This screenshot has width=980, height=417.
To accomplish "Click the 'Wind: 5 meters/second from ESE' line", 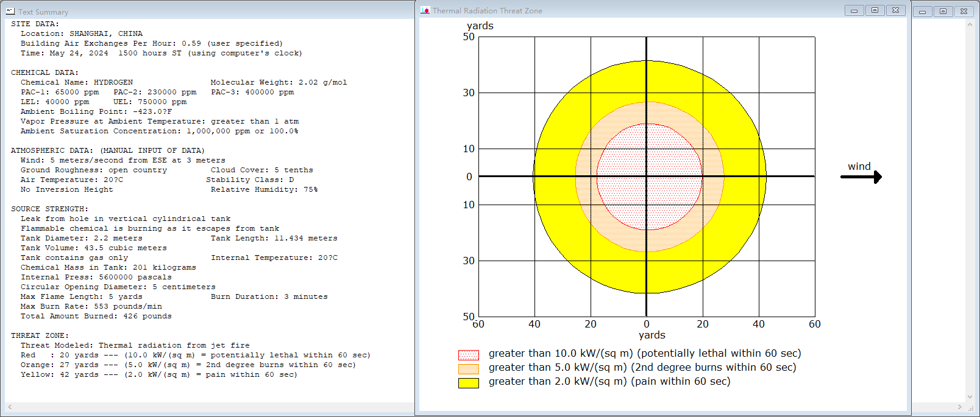I will click(x=123, y=160).
